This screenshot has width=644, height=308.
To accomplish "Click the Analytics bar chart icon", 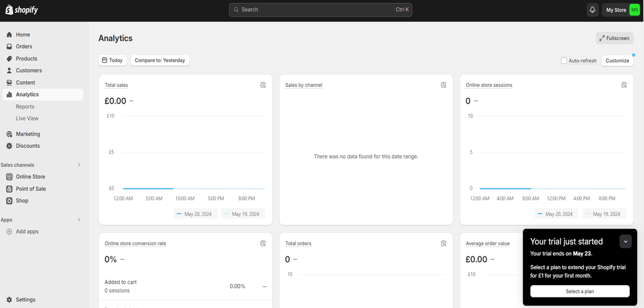I will tap(9, 95).
